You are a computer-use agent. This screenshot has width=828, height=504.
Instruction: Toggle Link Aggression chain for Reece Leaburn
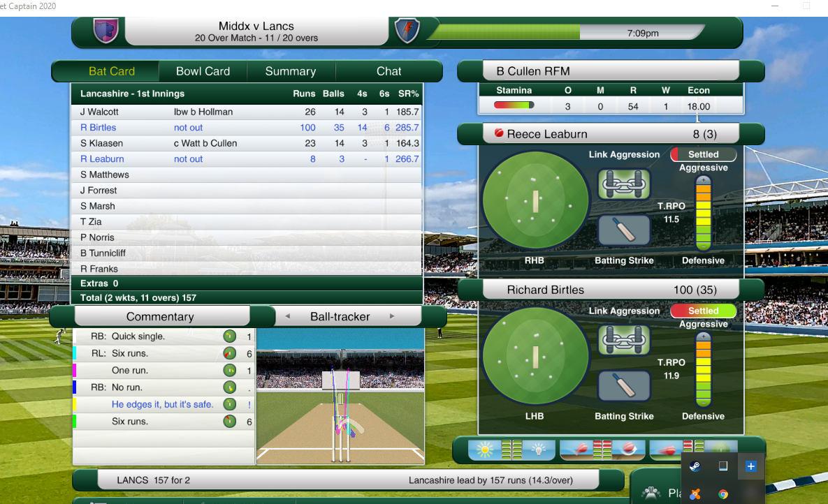pos(624,184)
